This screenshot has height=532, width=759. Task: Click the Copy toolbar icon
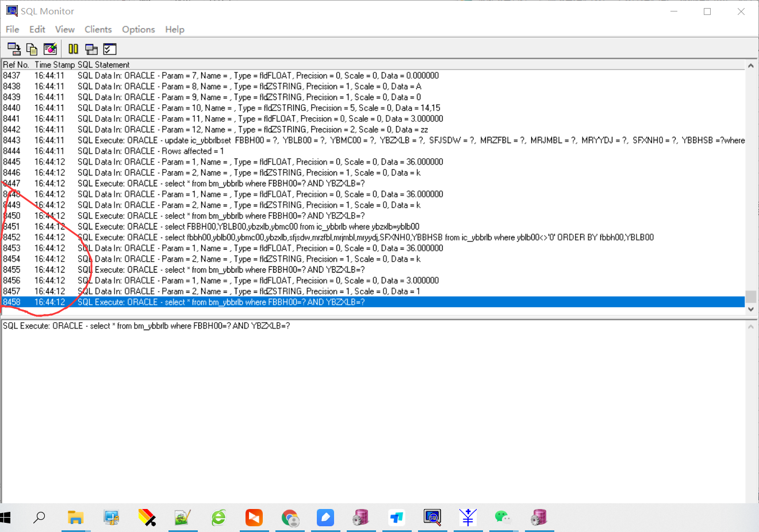click(x=32, y=49)
